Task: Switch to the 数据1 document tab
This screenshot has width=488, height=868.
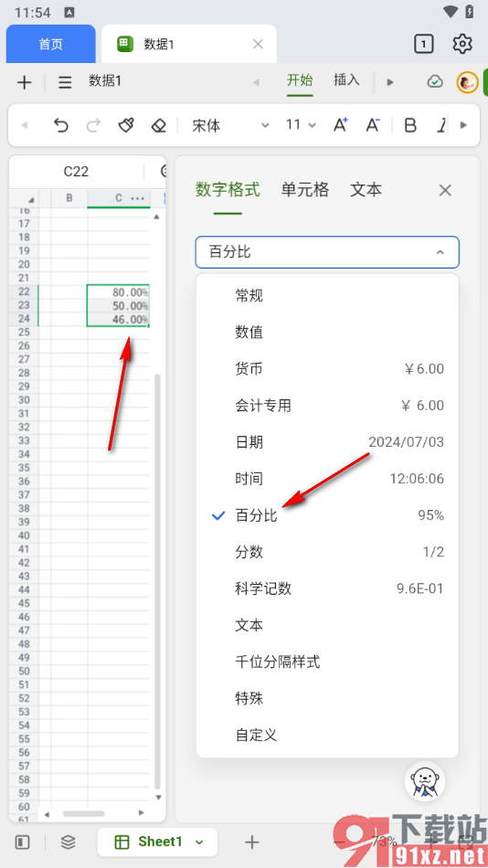Action: (189, 44)
